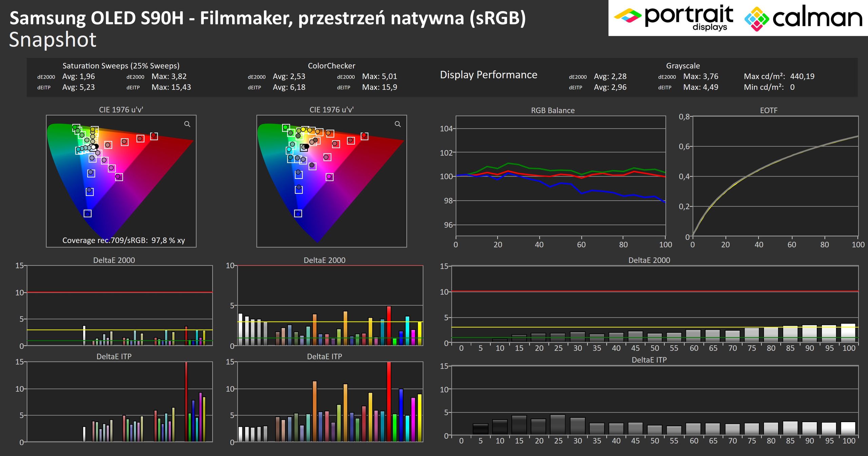This screenshot has width=868, height=456.
Task: Click the tallest red bar in ColorChecker DeltaE ITP
Action: pos(389,401)
